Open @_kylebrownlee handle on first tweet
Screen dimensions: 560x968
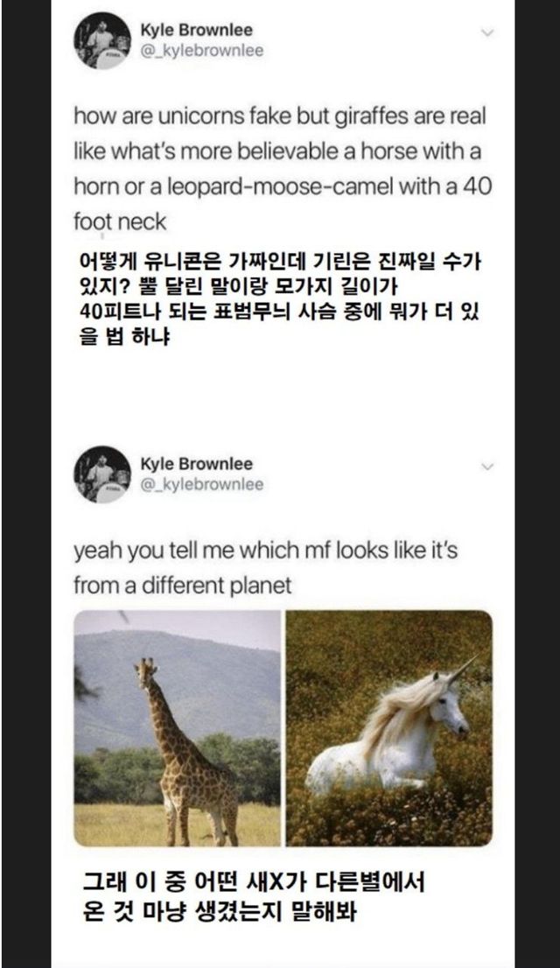pos(201,51)
